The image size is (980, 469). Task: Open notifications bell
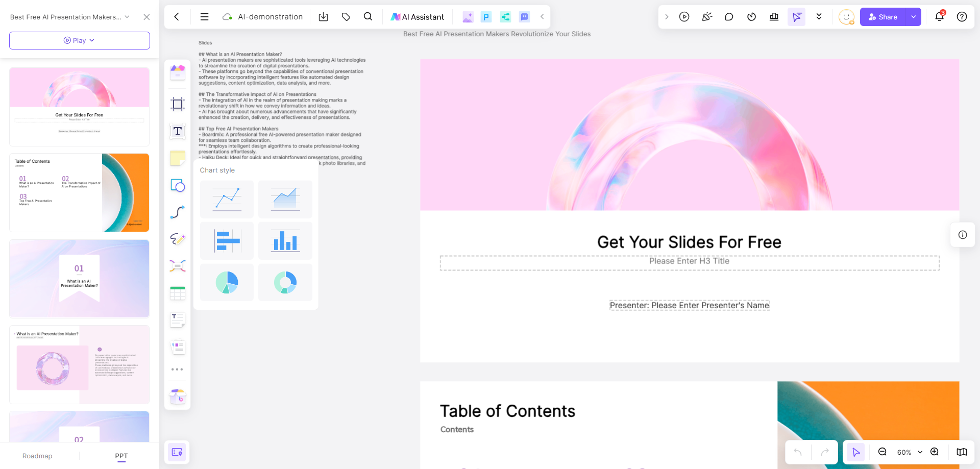tap(939, 17)
